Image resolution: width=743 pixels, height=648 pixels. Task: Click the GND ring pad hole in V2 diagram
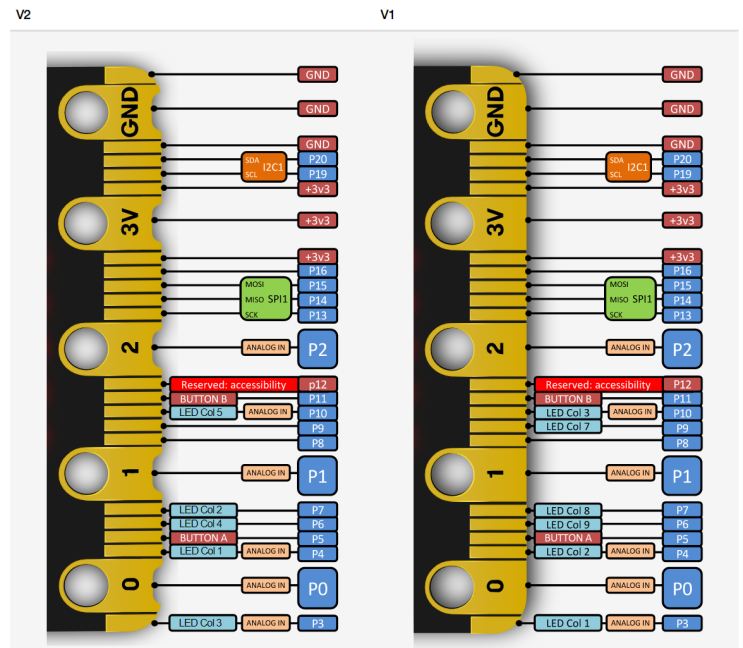tap(86, 113)
